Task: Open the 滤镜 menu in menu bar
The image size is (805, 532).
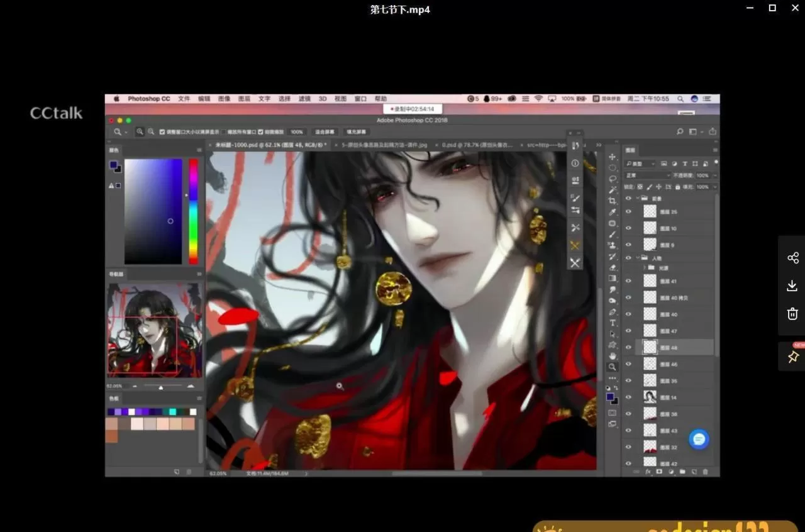Action: click(x=304, y=99)
